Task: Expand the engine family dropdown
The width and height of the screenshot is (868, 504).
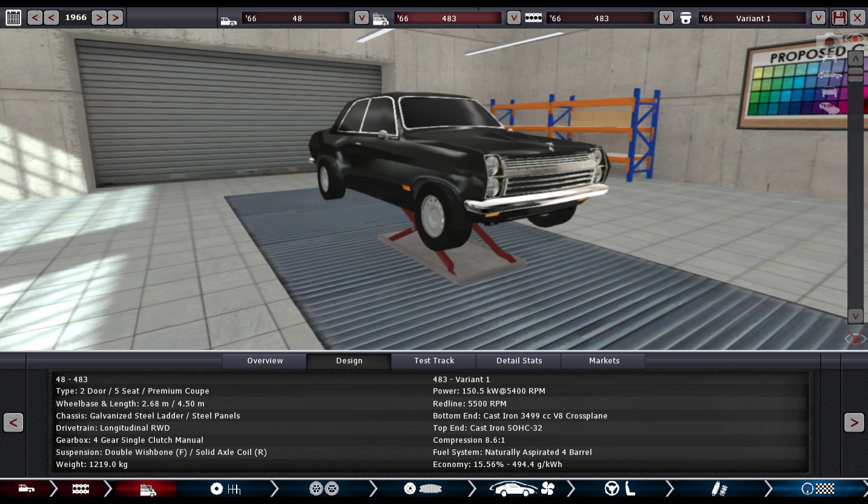Action: (x=666, y=18)
